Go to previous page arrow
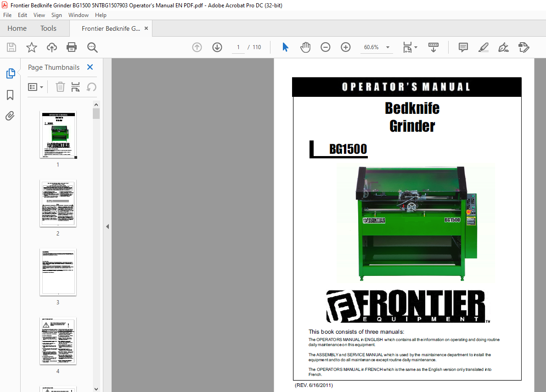546x392 pixels. tap(197, 47)
